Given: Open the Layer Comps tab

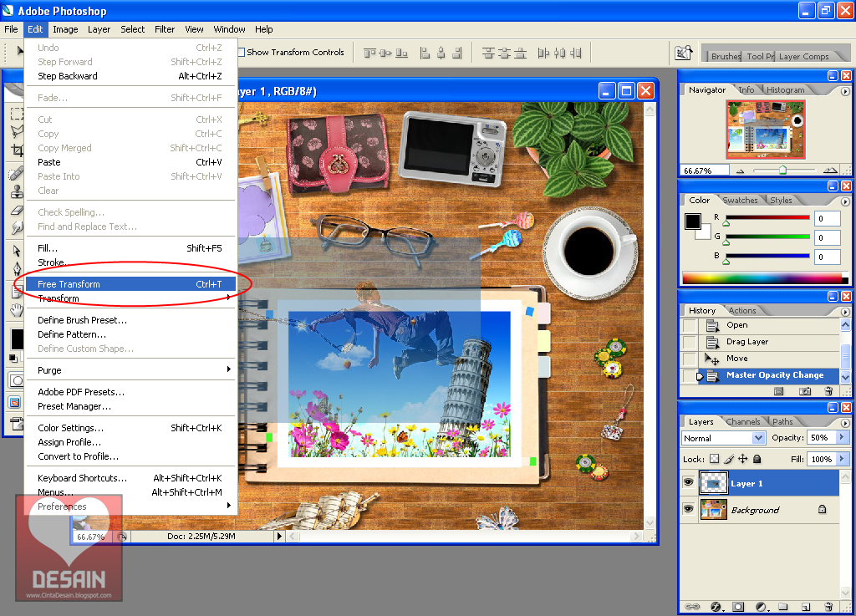Looking at the screenshot, I should (803, 57).
